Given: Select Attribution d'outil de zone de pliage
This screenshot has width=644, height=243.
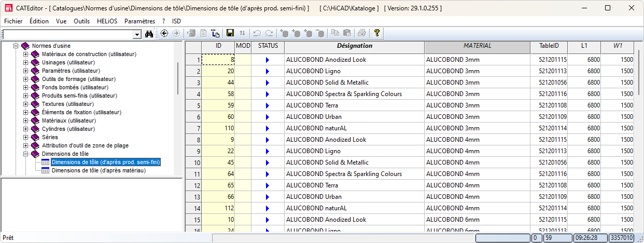Looking at the screenshot, I should (x=85, y=145).
